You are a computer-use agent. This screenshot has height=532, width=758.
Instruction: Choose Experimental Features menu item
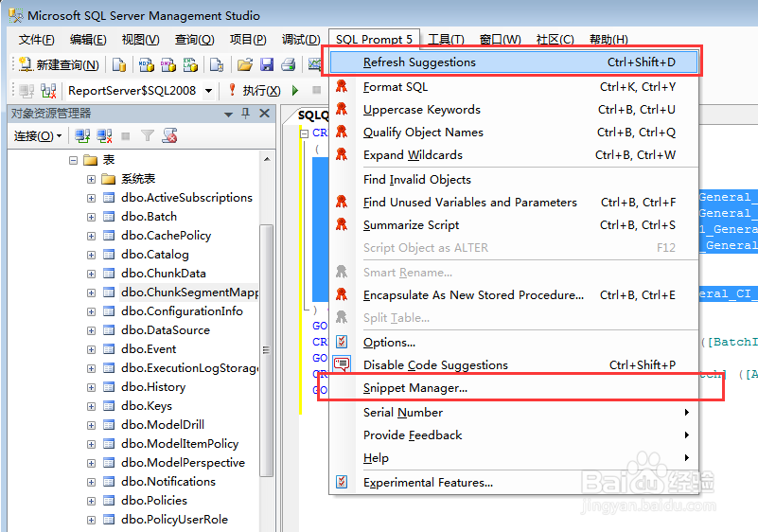click(x=514, y=483)
